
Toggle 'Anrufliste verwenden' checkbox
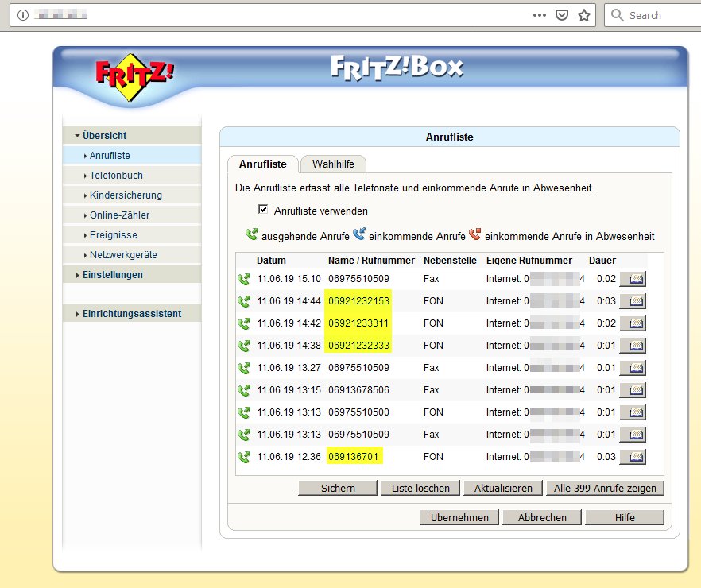263,209
